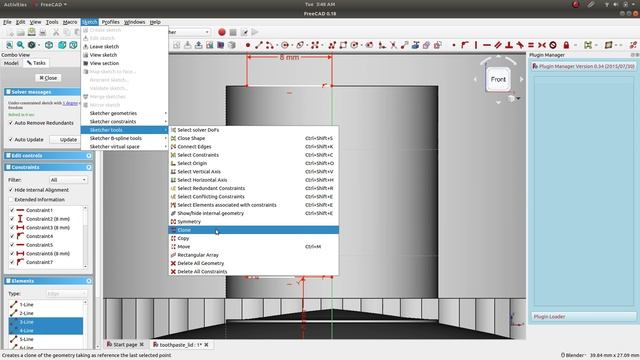The width and height of the screenshot is (640, 360).
Task: Close the toothpaste_lid document tab
Action: click(207, 344)
